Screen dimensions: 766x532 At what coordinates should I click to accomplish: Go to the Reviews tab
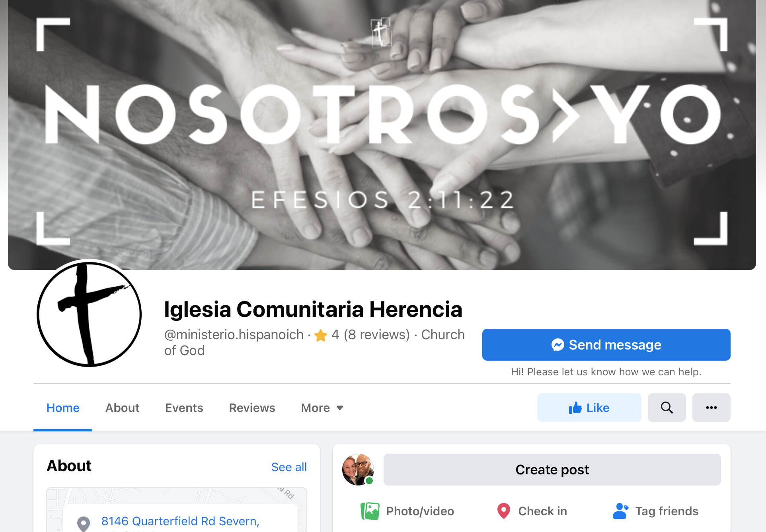pos(252,408)
